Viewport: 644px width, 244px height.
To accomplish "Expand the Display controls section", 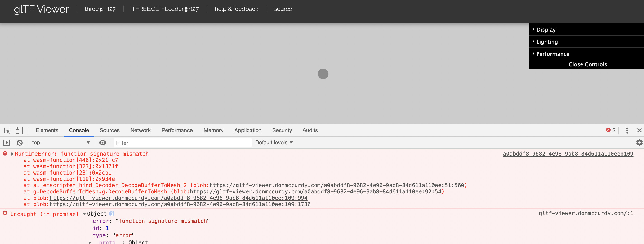I will click(546, 30).
